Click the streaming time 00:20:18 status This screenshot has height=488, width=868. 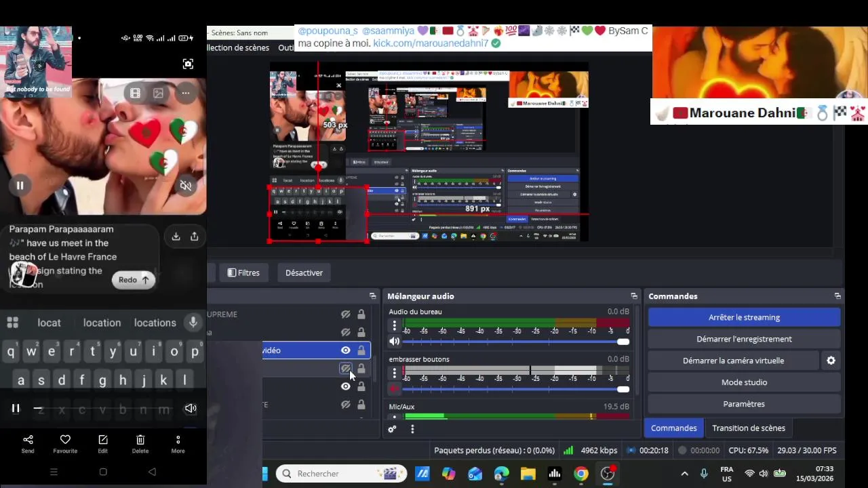[x=654, y=450]
